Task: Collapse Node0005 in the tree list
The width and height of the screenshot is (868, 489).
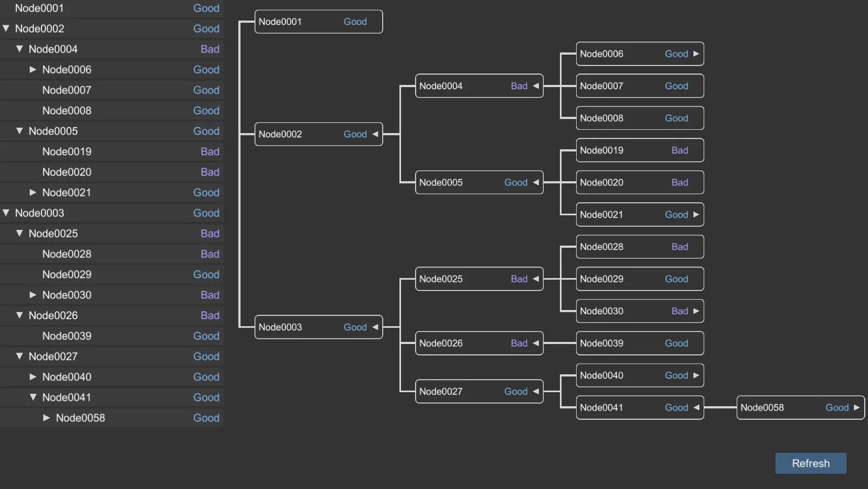Action: 19,131
